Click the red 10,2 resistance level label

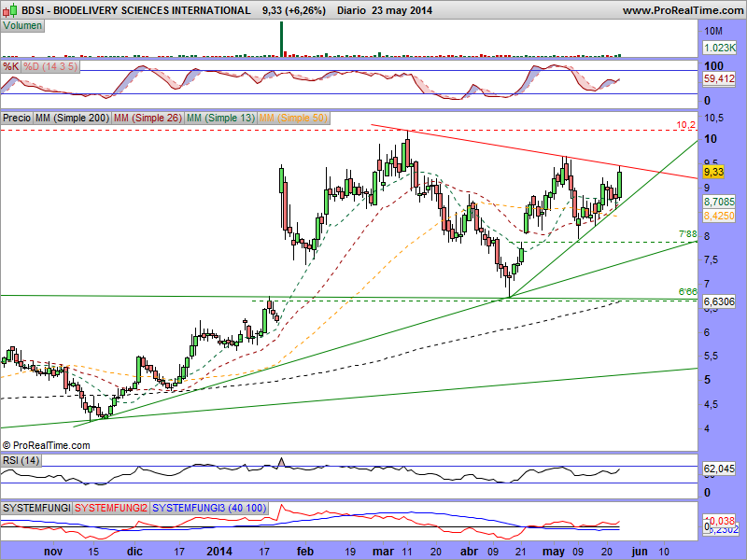[x=686, y=125]
